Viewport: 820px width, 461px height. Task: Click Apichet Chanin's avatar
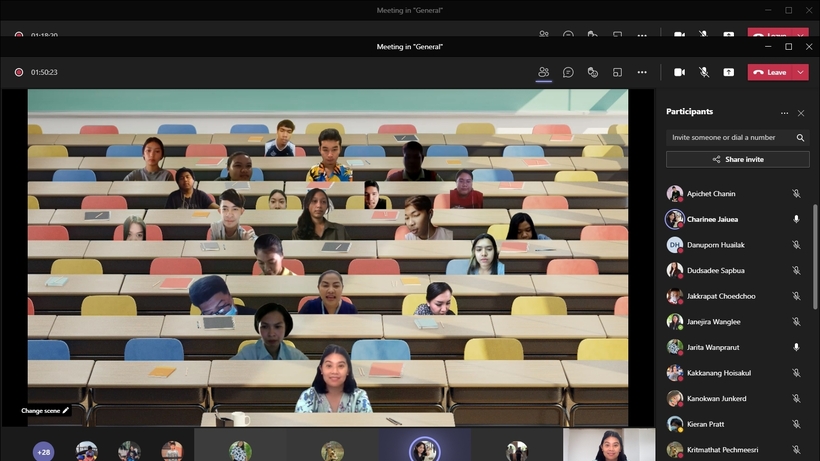click(675, 193)
